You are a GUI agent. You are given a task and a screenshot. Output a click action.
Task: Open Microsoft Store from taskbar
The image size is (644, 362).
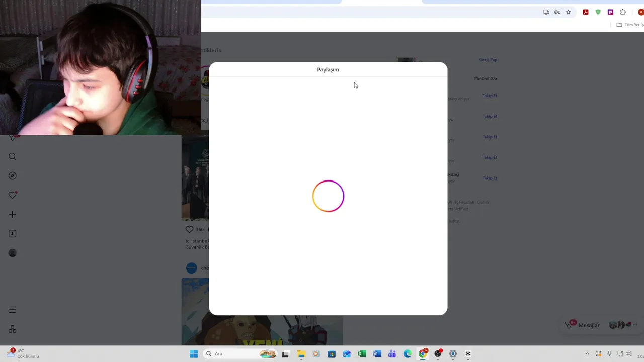[x=332, y=354]
